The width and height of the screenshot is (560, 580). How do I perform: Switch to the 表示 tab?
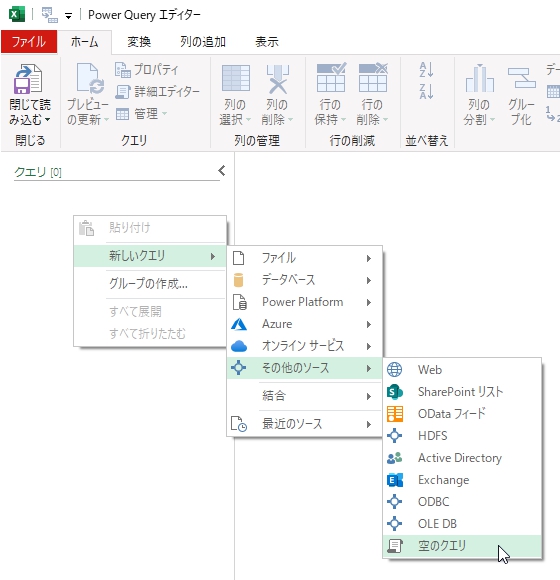[267, 42]
